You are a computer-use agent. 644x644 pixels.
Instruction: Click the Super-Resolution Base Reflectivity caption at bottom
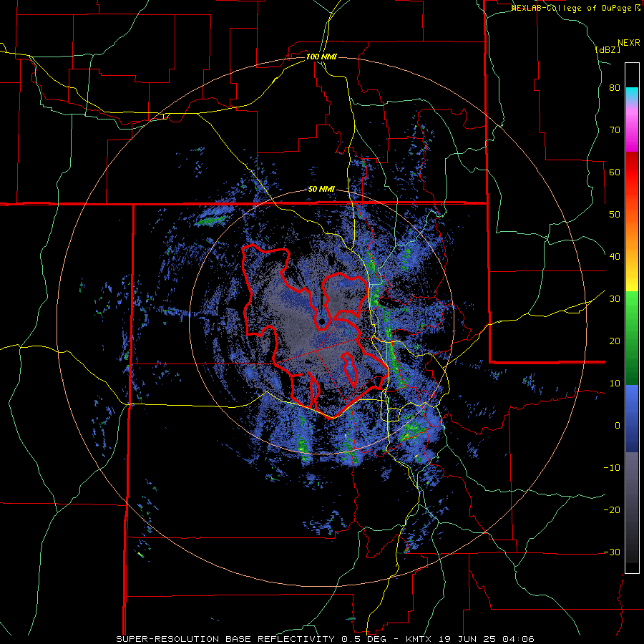tap(326, 639)
